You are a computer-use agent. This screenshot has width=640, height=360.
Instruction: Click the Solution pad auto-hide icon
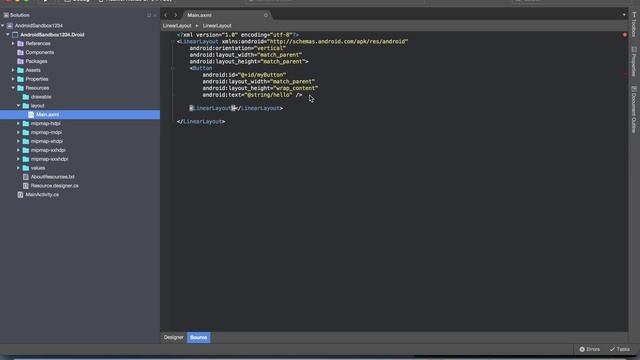149,15
